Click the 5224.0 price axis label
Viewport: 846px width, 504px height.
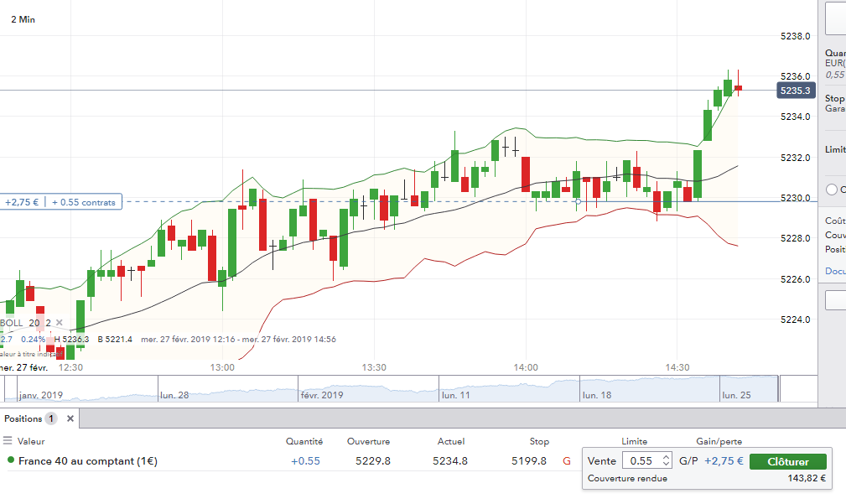click(796, 320)
